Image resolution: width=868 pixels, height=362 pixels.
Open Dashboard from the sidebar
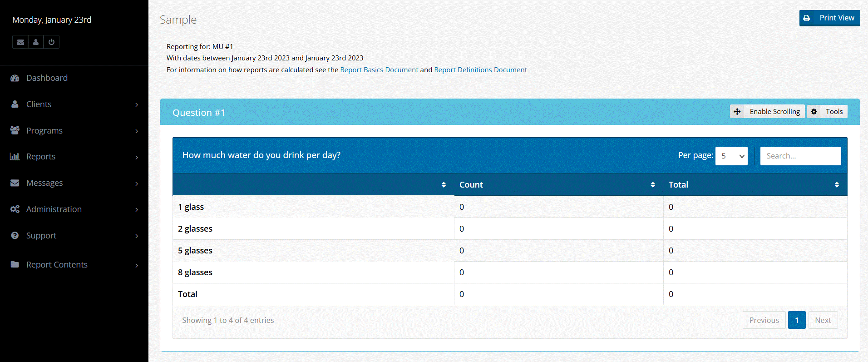tap(47, 78)
